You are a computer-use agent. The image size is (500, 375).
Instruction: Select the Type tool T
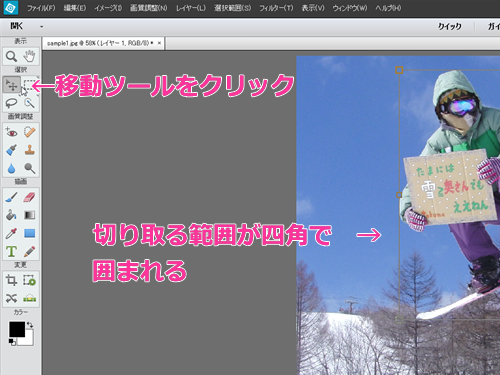click(x=11, y=251)
